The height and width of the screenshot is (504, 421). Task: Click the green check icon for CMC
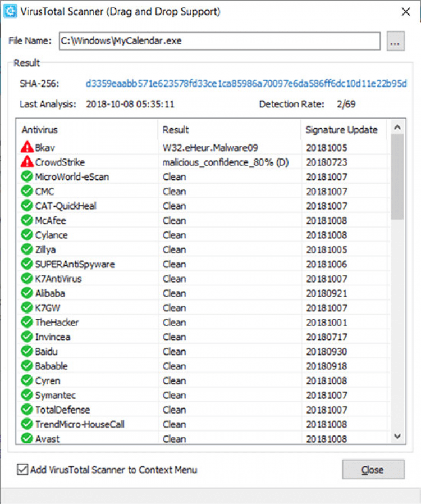27,191
